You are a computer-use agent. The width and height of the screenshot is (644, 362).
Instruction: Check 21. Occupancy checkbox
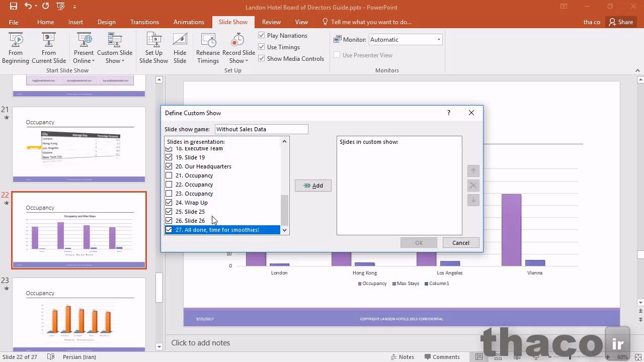click(169, 175)
